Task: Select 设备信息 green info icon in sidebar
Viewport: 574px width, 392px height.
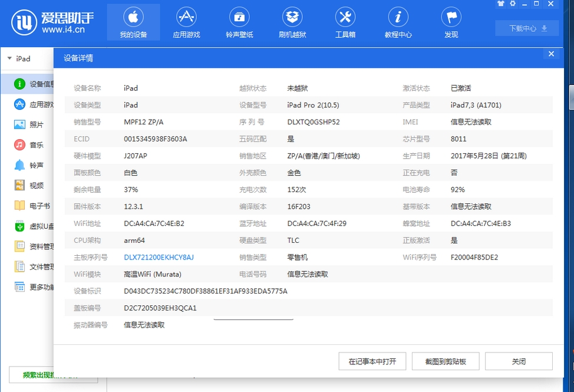Action: pyautogui.click(x=19, y=84)
